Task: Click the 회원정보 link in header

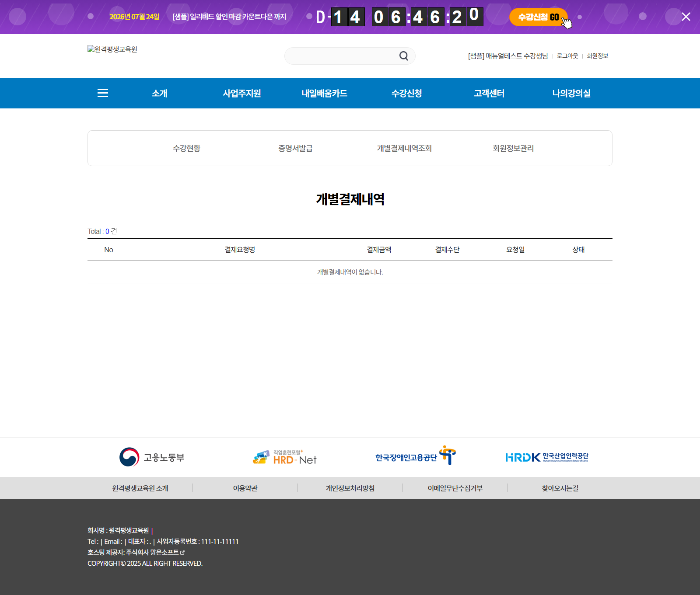Action: [x=598, y=56]
